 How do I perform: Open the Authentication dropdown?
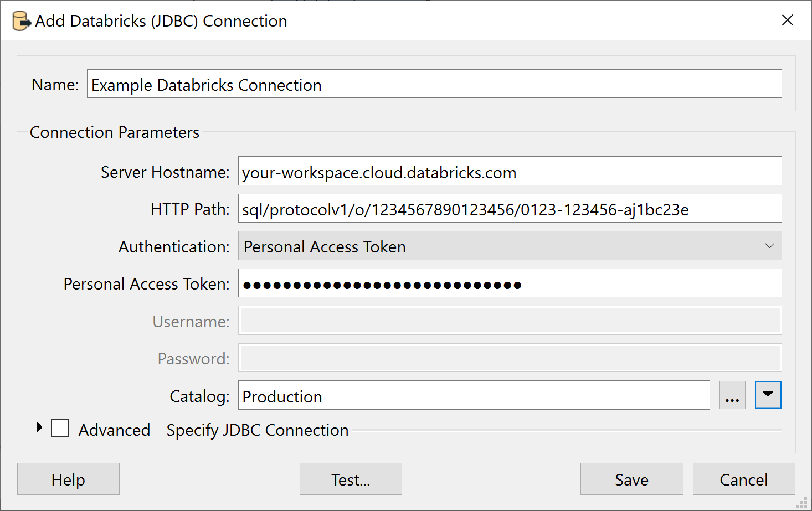click(x=769, y=245)
